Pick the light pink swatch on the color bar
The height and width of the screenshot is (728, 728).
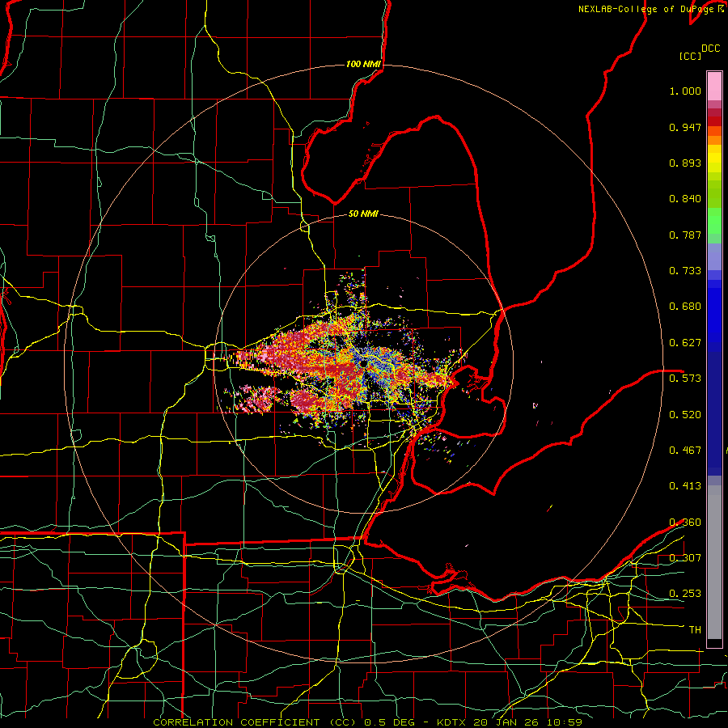714,87
